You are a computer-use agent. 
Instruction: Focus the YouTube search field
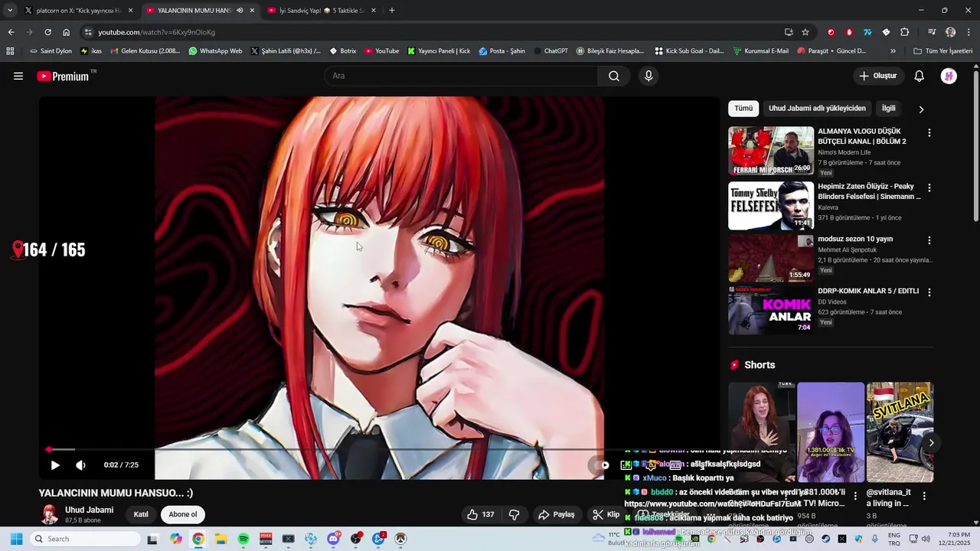pyautogui.click(x=461, y=76)
